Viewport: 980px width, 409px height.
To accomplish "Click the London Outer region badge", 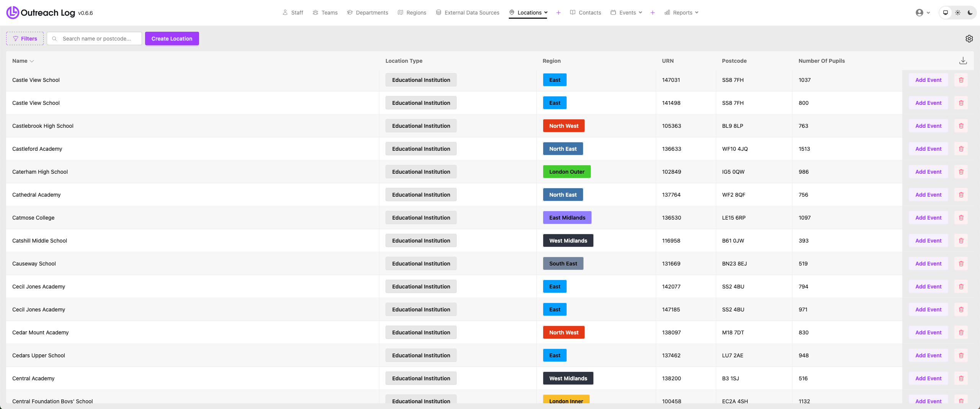I will (x=567, y=172).
